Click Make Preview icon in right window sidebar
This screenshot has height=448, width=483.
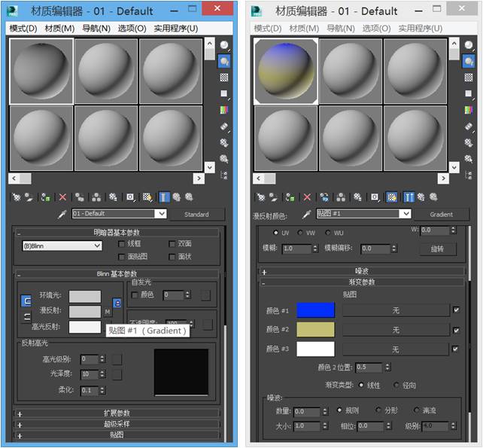(469, 126)
